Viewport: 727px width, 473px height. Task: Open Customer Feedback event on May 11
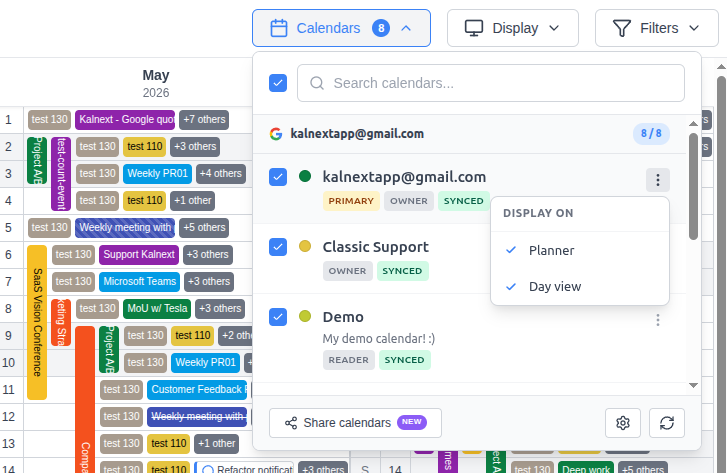point(198,390)
